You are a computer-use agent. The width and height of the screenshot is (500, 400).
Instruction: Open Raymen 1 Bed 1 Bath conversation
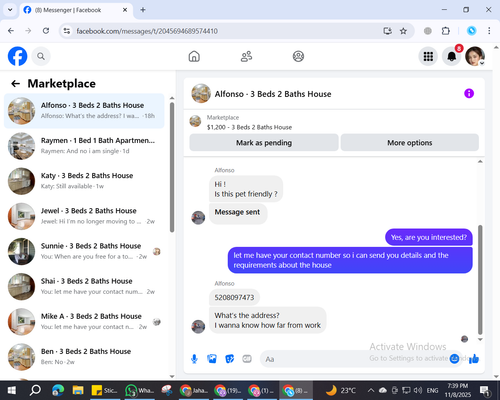(84, 146)
